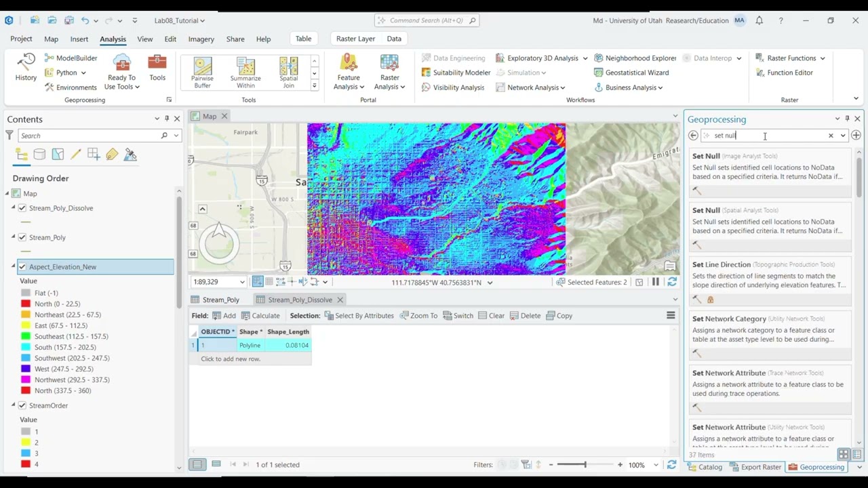The height and width of the screenshot is (488, 868).
Task: Open the Suitability Modeler
Action: click(x=456, y=73)
